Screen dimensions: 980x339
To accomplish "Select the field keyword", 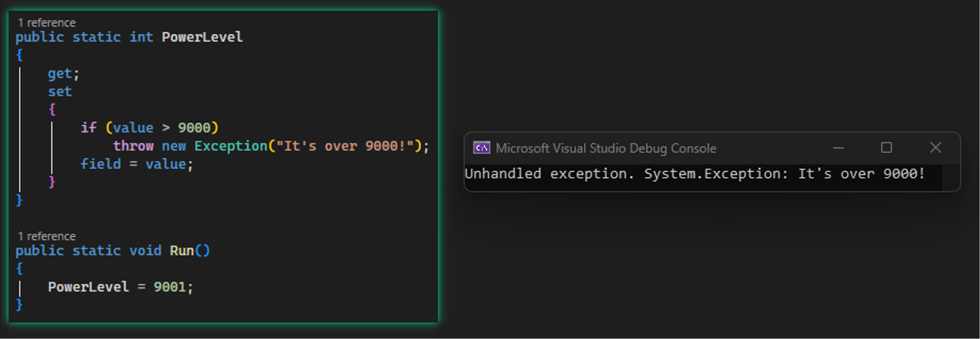I will click(100, 164).
